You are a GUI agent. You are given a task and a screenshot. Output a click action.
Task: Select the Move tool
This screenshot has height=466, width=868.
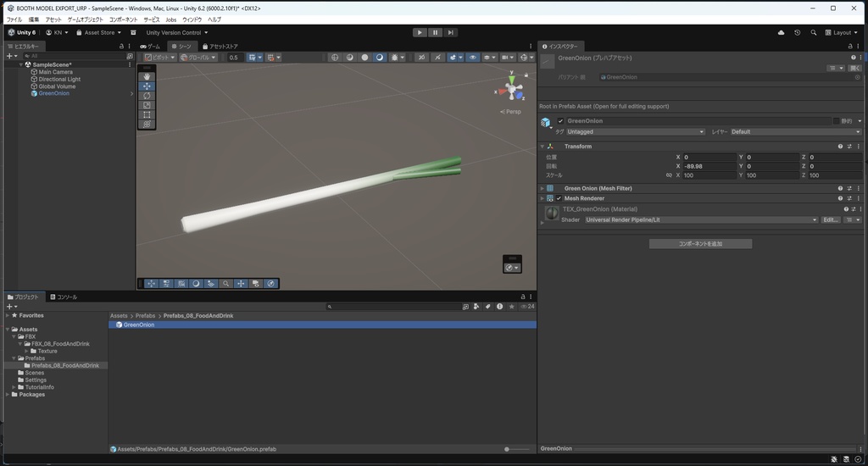147,86
